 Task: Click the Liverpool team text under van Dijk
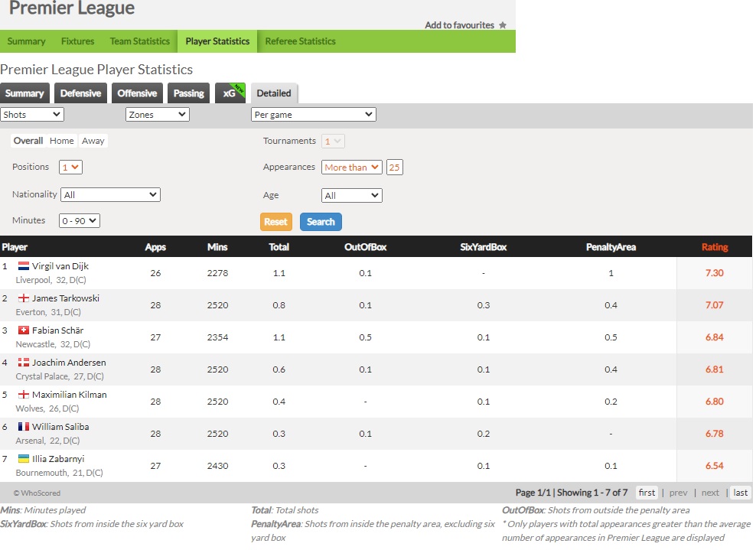33,280
